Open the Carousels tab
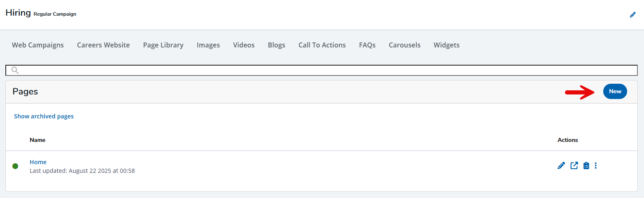Viewport: 644px width, 198px height. [x=404, y=45]
